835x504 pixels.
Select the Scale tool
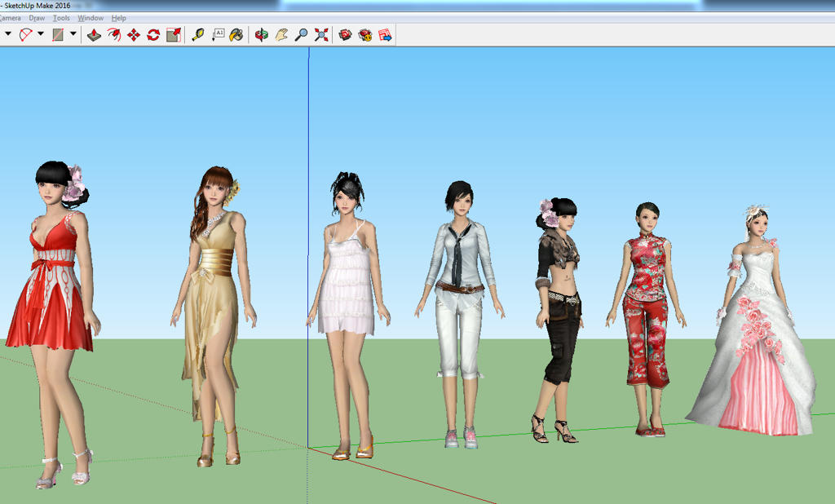coord(174,35)
